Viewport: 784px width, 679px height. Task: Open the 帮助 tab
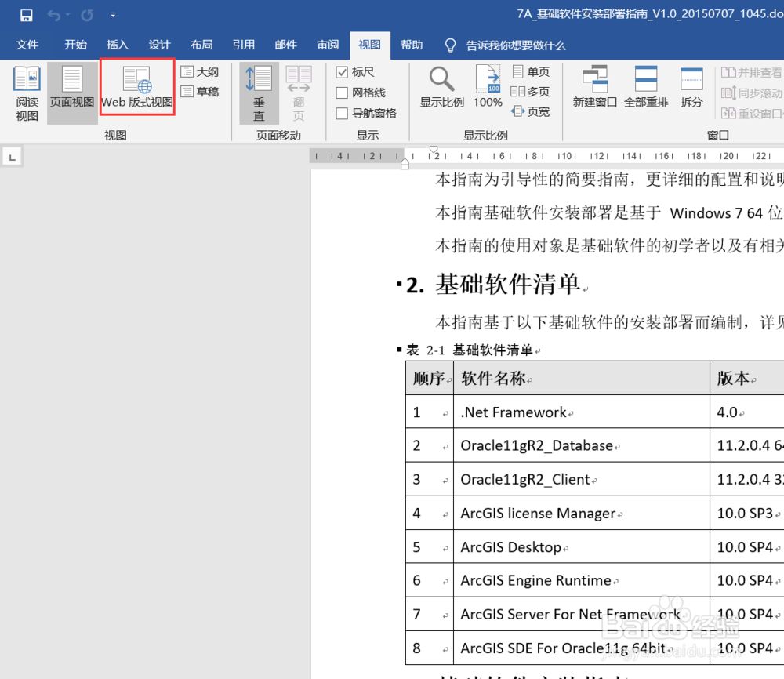[x=412, y=45]
